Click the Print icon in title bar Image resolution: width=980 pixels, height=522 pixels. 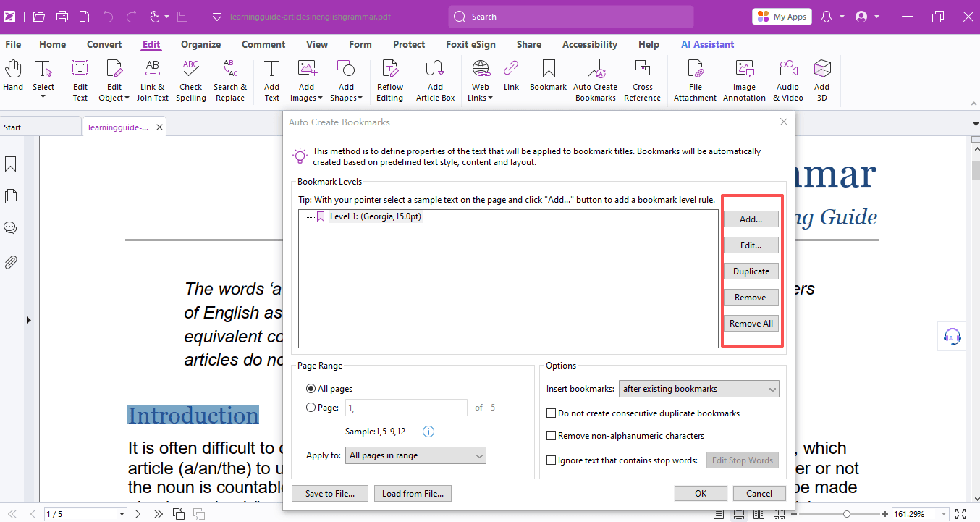point(62,16)
